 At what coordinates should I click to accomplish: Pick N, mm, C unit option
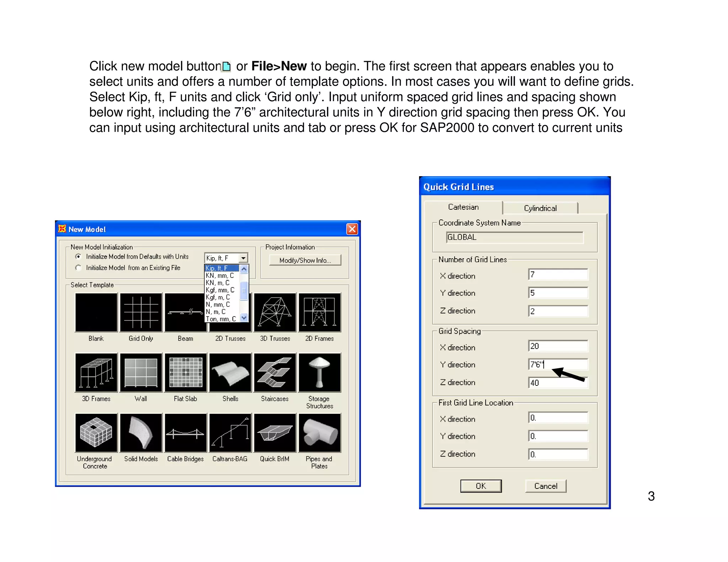[x=218, y=304]
